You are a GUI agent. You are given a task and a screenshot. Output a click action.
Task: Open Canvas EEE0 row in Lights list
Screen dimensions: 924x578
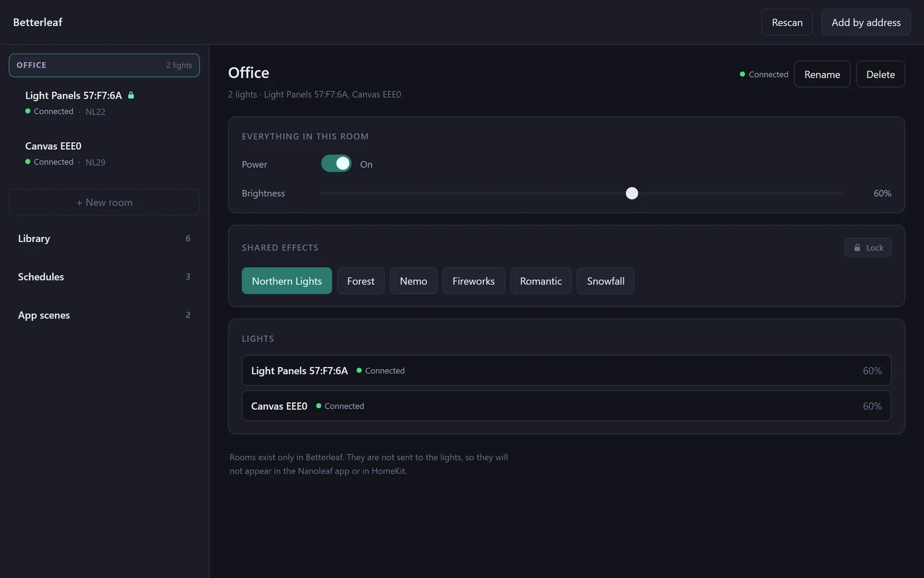566,406
